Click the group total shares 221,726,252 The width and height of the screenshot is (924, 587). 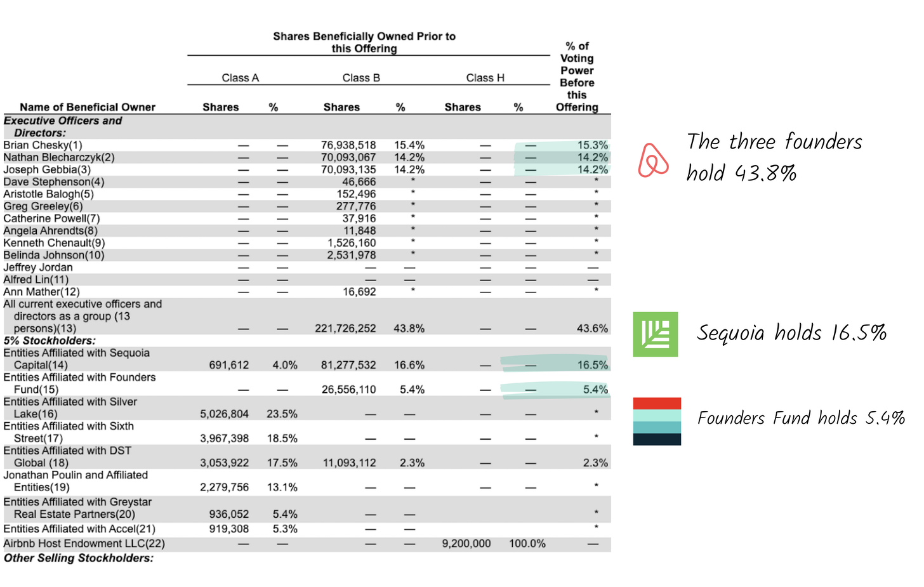[x=345, y=329]
